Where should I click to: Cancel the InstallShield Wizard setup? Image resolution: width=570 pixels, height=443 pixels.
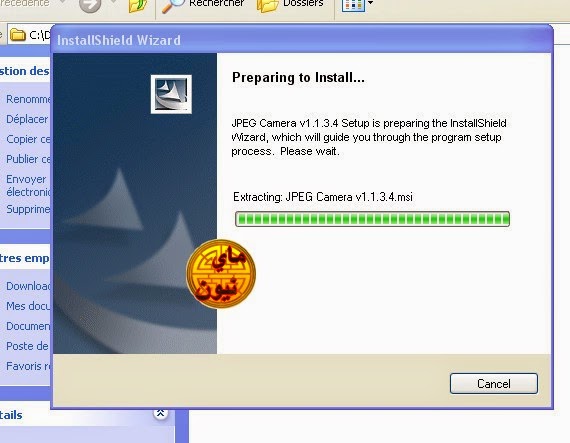[x=494, y=383]
